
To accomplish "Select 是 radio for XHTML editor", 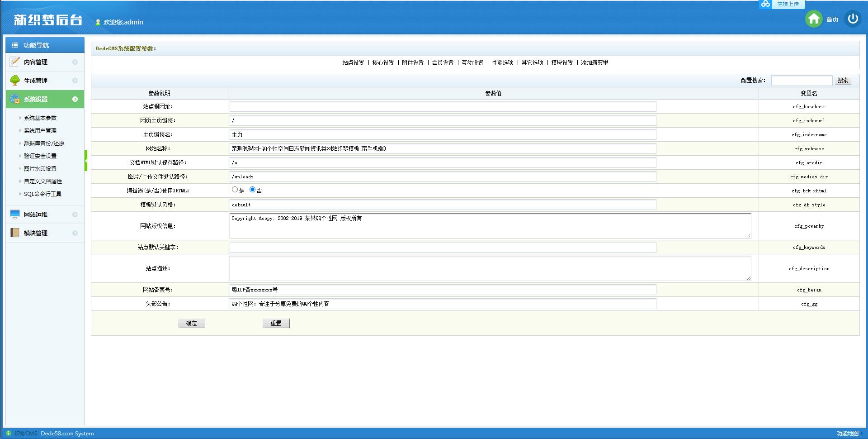I will tap(235, 190).
